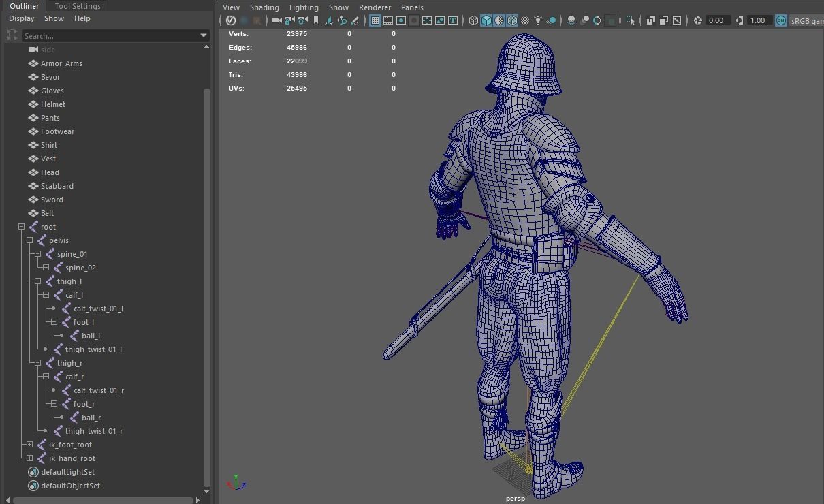The width and height of the screenshot is (824, 504).
Task: Click the Gamma contrast icon
Action: point(740,20)
